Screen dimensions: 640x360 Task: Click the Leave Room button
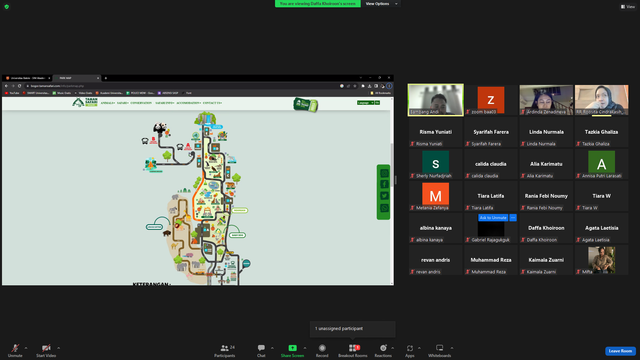[x=620, y=351]
